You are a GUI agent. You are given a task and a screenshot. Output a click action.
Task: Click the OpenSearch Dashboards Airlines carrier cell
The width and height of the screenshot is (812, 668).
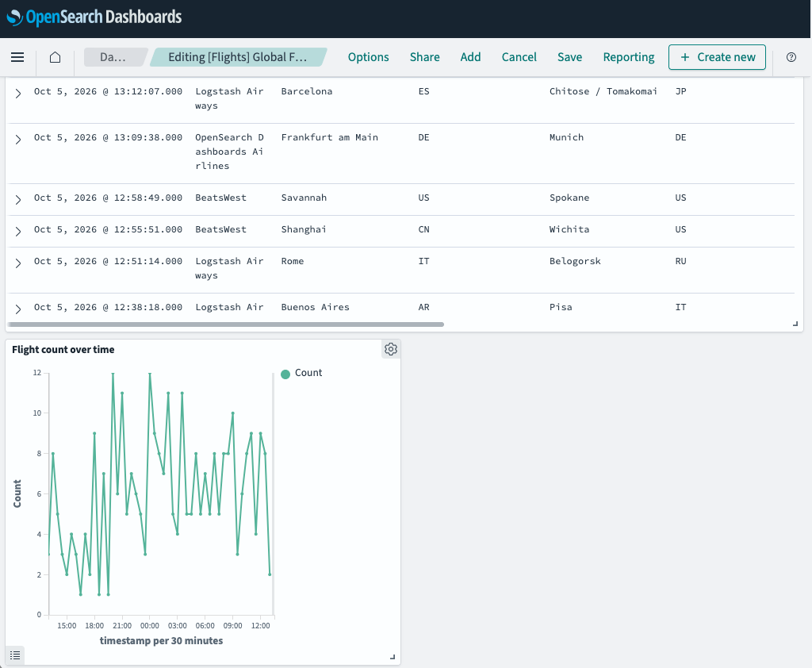[x=229, y=152]
